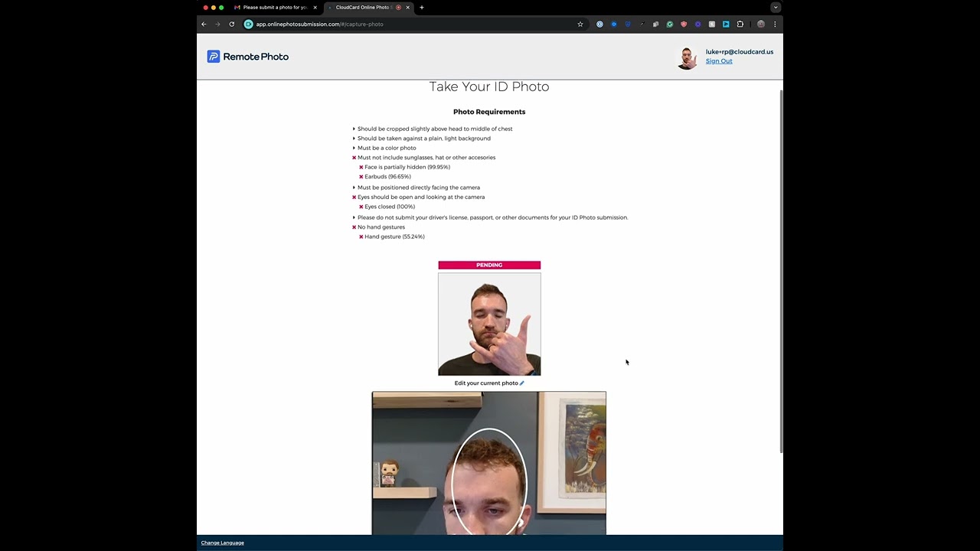Viewport: 980px width, 551px height.
Task: Go forward using the browser forward arrow
Action: (217, 24)
